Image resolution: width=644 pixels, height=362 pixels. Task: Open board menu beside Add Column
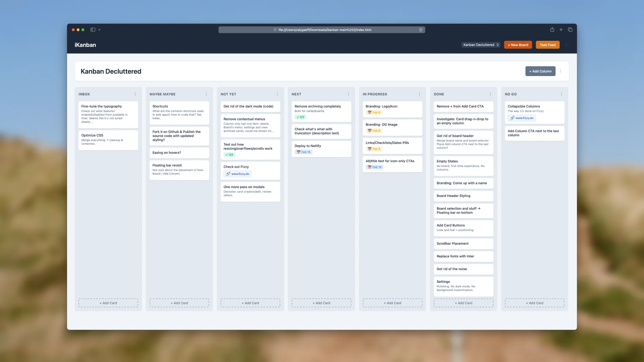click(x=560, y=71)
